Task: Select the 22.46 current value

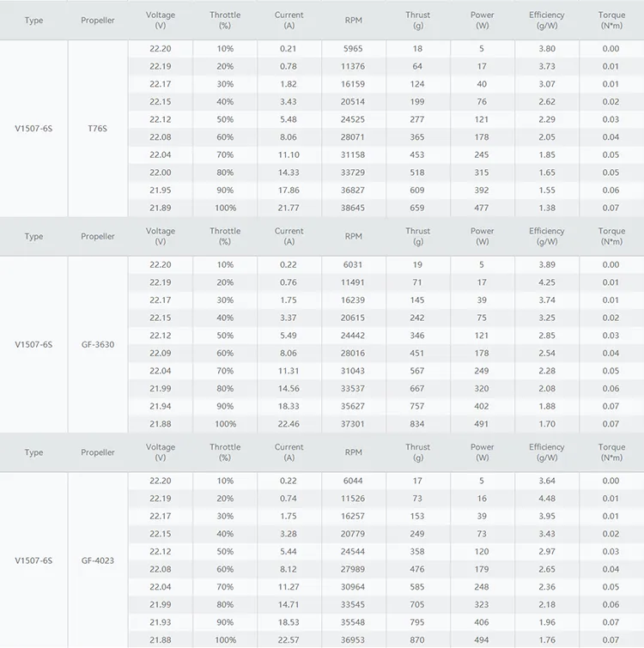Action: click(289, 424)
